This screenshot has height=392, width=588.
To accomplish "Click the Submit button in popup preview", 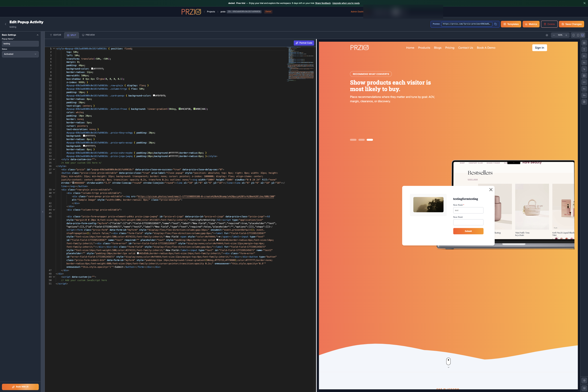I will (x=468, y=231).
